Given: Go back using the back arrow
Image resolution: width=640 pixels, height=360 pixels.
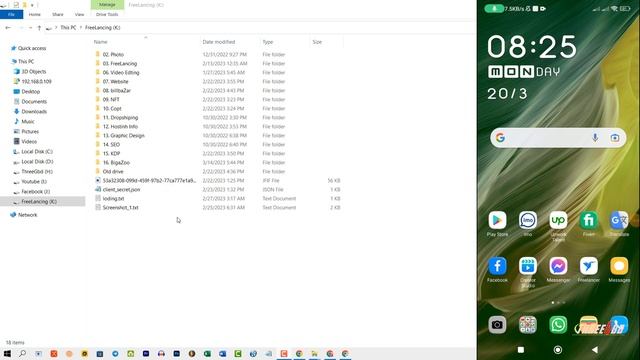Looking at the screenshot, I should click(8, 27).
